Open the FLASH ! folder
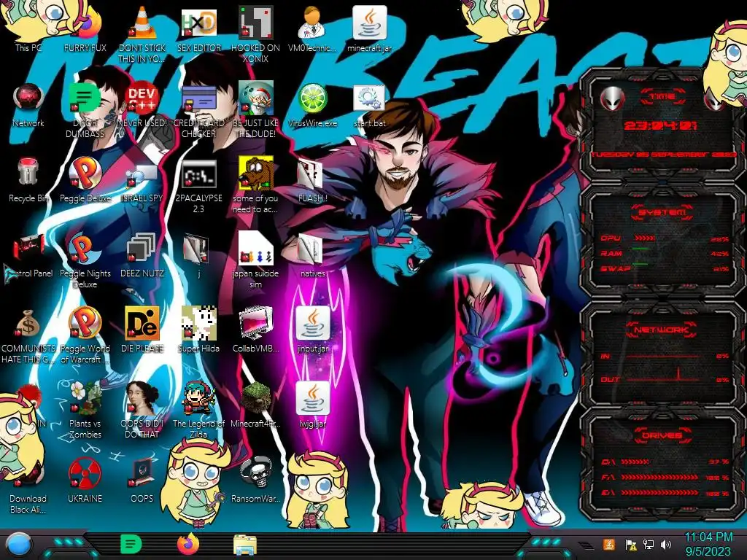Viewport: 747px width, 560px height. (x=312, y=181)
